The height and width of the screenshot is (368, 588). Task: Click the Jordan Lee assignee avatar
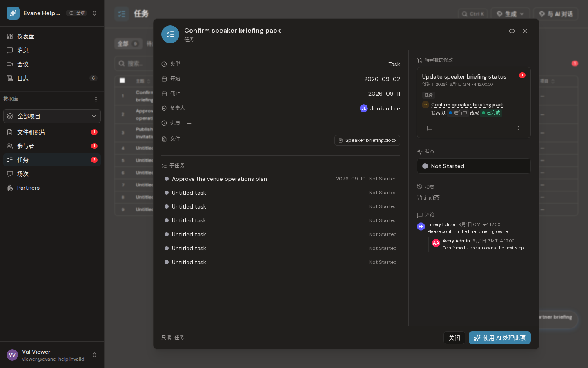(x=364, y=108)
